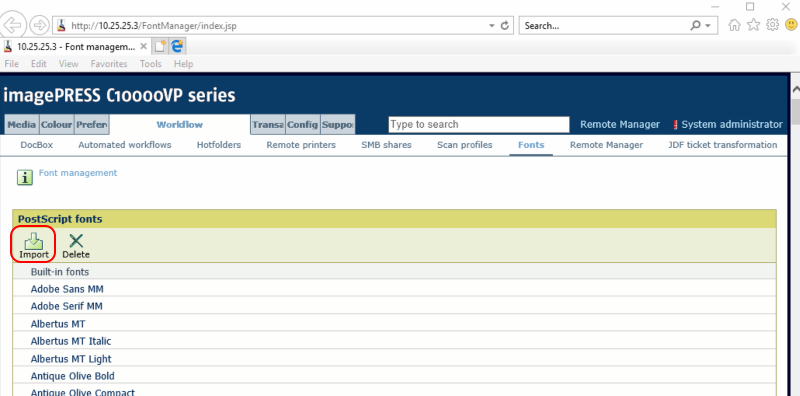Click the Type to search field

pyautogui.click(x=479, y=125)
